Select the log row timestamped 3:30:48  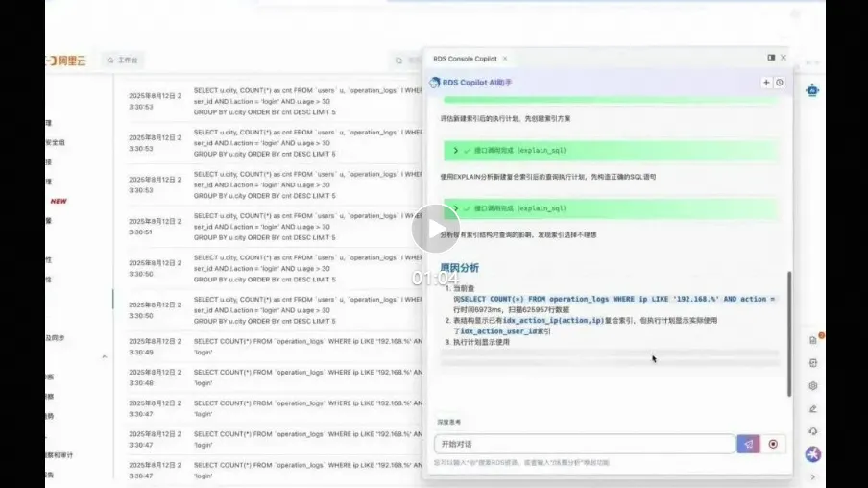(274, 378)
